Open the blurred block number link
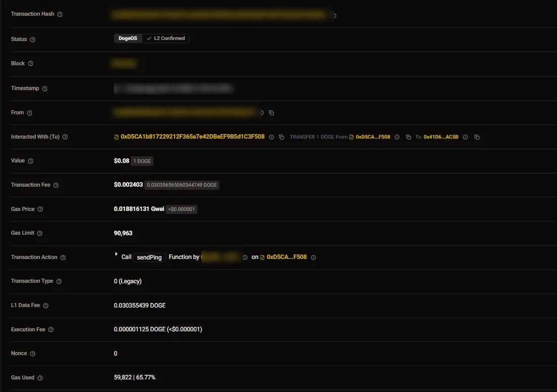The height and width of the screenshot is (392, 557). pos(124,64)
